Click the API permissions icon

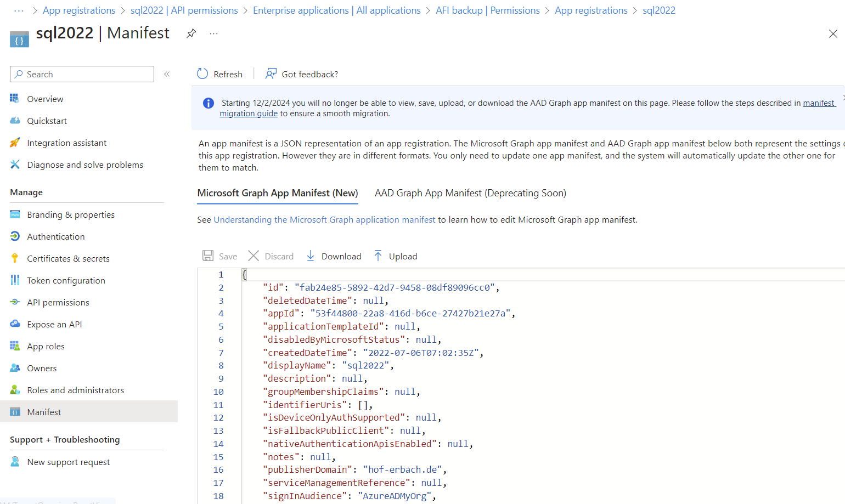point(15,302)
